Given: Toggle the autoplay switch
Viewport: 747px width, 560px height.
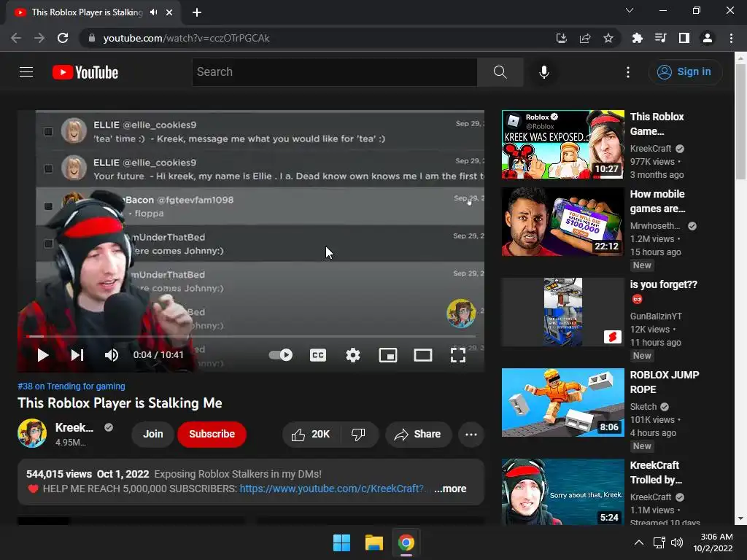Looking at the screenshot, I should 281,355.
